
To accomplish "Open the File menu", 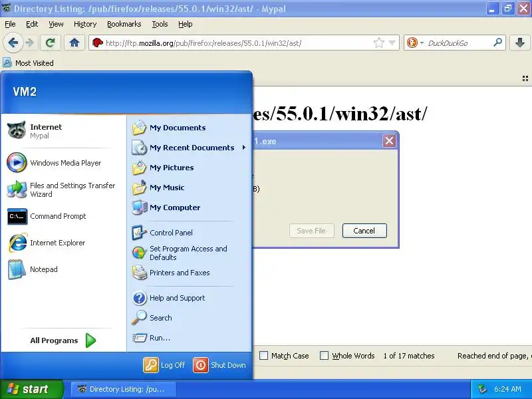I will coord(10,24).
